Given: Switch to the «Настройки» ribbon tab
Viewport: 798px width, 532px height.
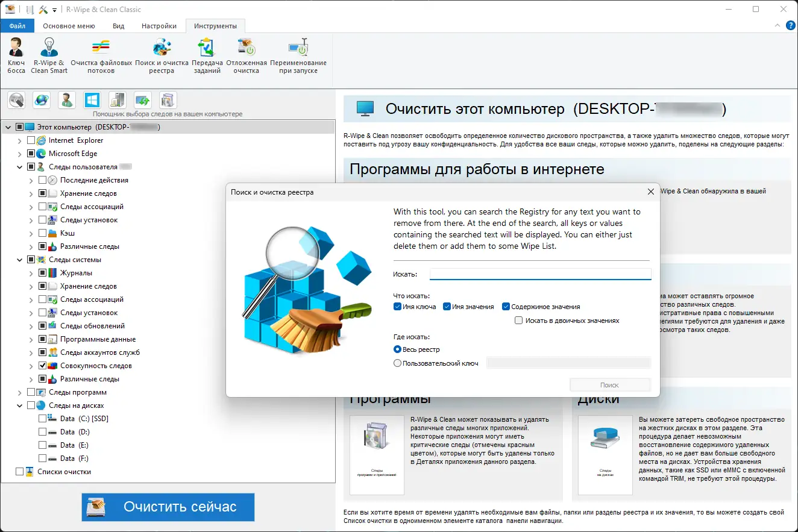Looking at the screenshot, I should point(159,26).
